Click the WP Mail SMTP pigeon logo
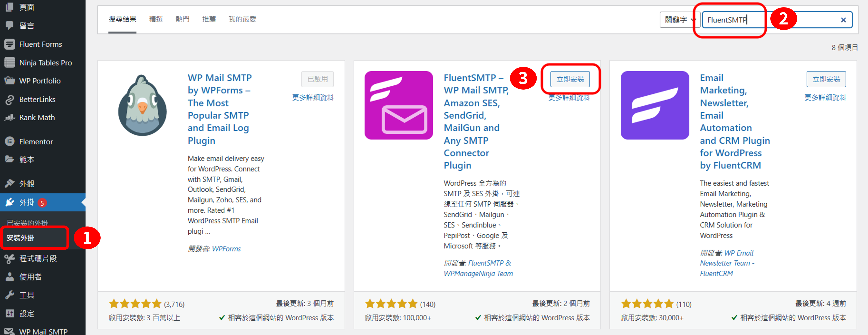 (x=143, y=105)
